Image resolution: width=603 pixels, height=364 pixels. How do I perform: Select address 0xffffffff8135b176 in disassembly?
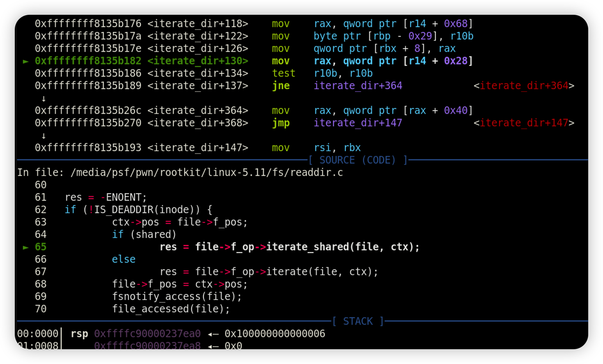(x=88, y=24)
